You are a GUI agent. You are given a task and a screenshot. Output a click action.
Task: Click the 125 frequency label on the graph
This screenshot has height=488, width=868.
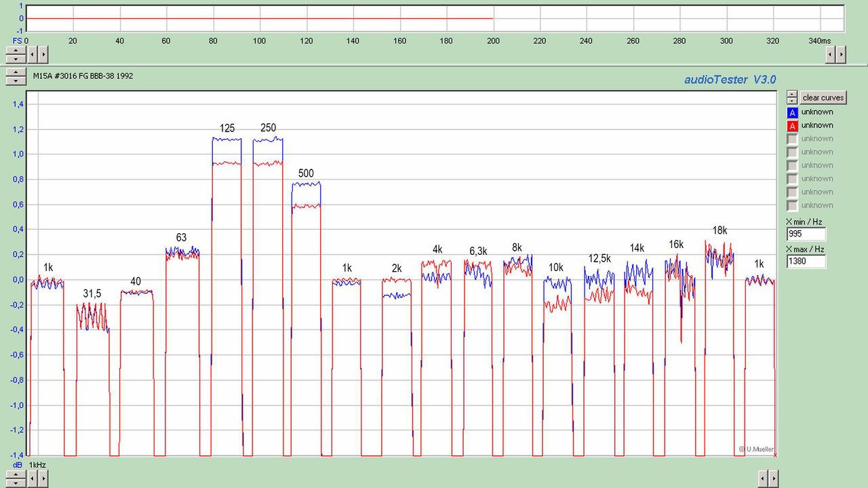(227, 128)
